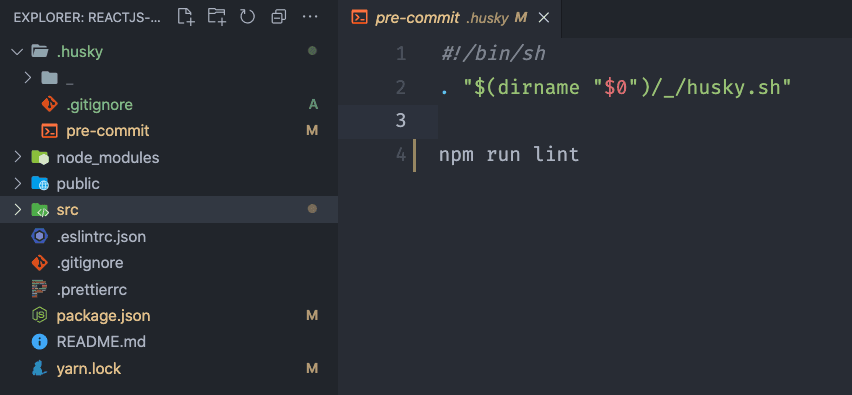Click line number 2 in gutter
The image size is (852, 395).
(401, 87)
